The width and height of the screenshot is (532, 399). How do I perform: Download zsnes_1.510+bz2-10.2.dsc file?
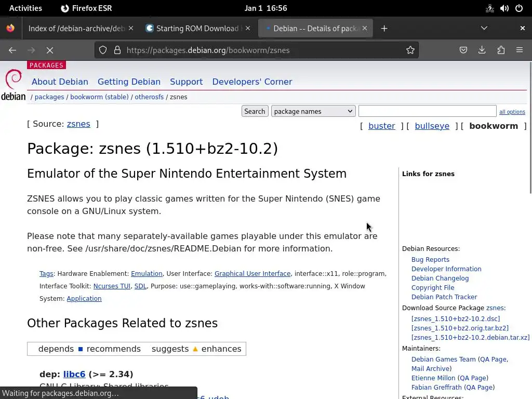456,319
